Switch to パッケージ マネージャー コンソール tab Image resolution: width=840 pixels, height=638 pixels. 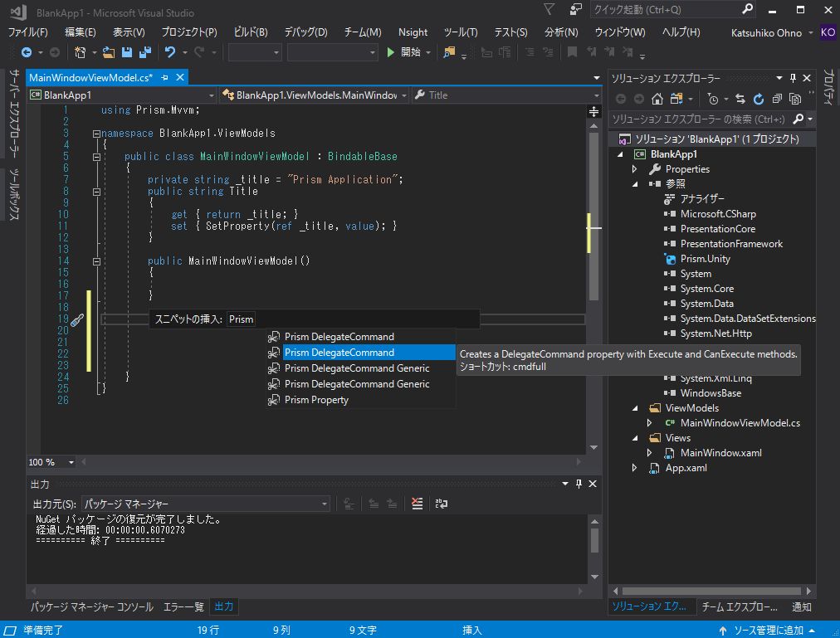91,607
